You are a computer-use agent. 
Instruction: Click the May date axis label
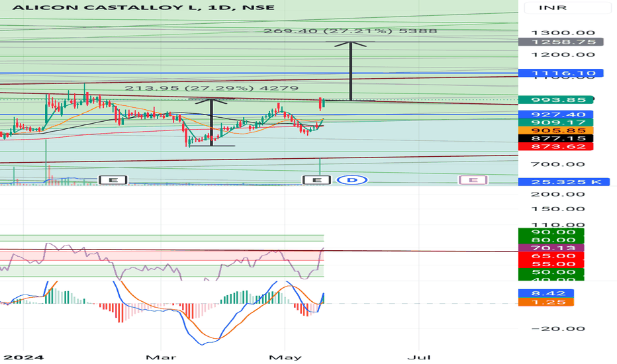click(285, 357)
